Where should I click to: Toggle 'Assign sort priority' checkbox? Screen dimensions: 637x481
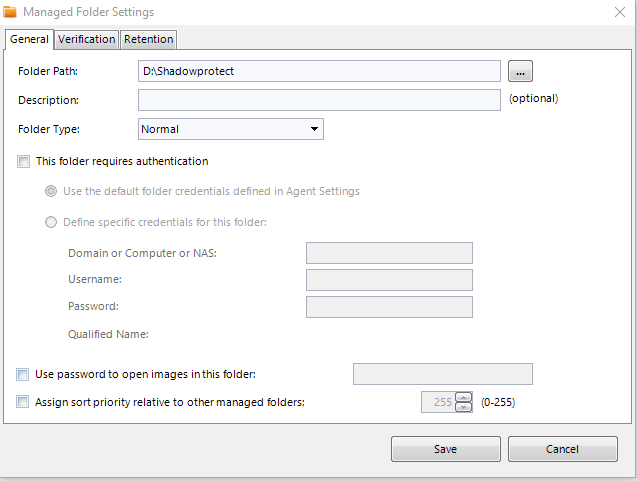click(x=23, y=402)
